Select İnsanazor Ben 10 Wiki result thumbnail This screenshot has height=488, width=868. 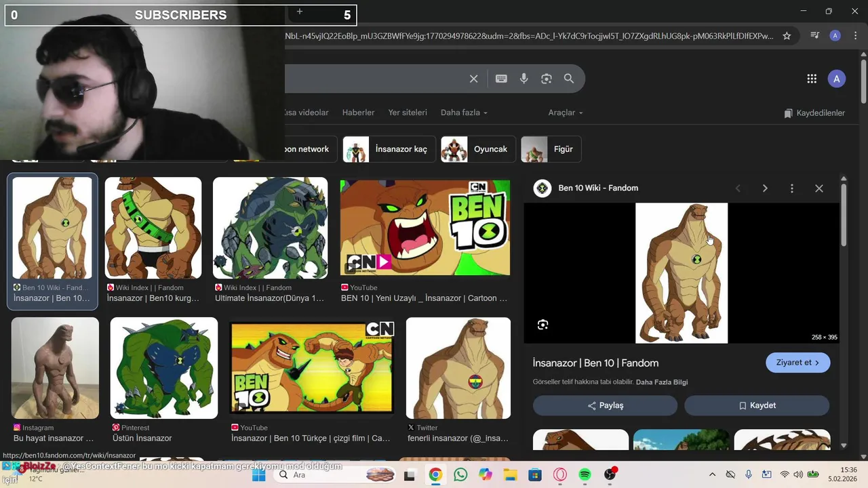(52, 228)
